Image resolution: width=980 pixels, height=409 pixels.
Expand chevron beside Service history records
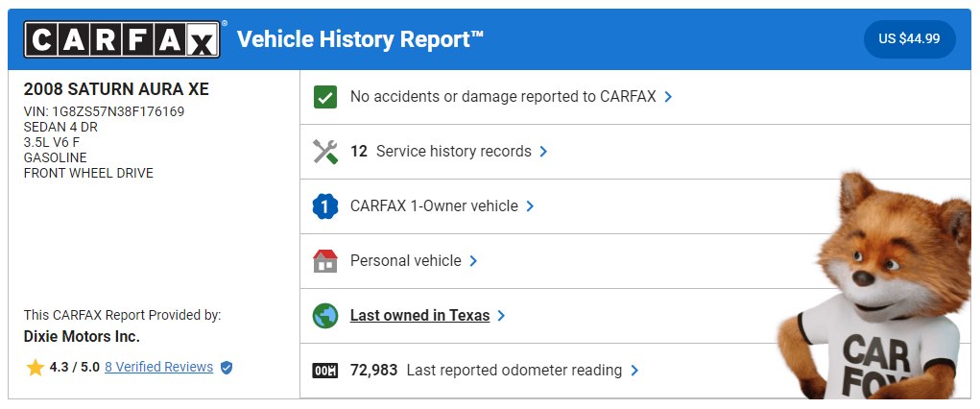543,152
